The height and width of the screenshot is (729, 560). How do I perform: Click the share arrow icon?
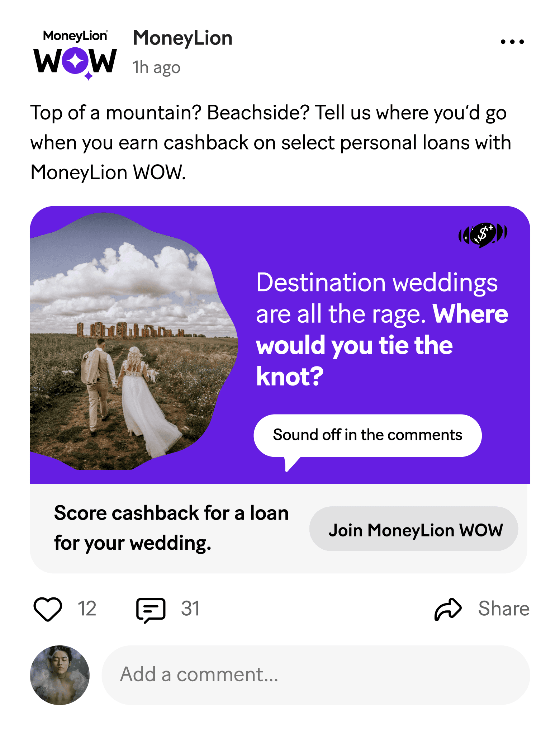click(x=448, y=609)
